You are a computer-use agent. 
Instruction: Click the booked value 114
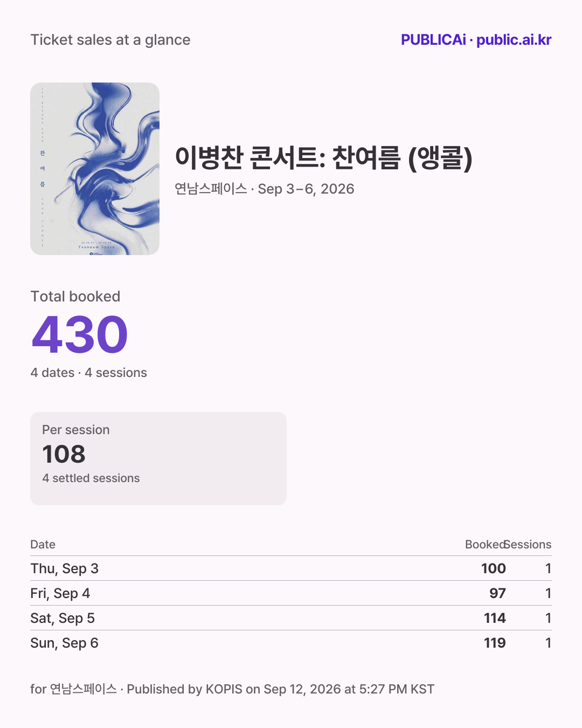point(495,618)
